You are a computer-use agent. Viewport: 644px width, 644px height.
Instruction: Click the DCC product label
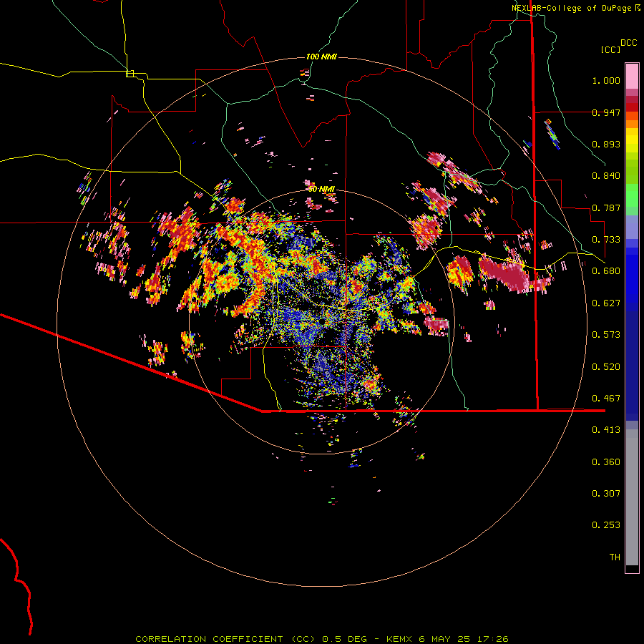pyautogui.click(x=628, y=43)
